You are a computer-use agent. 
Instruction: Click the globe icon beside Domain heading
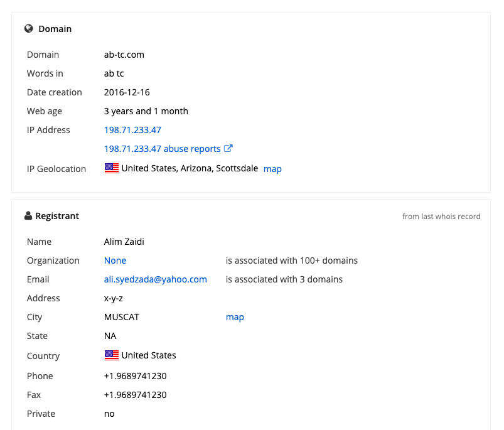[28, 28]
